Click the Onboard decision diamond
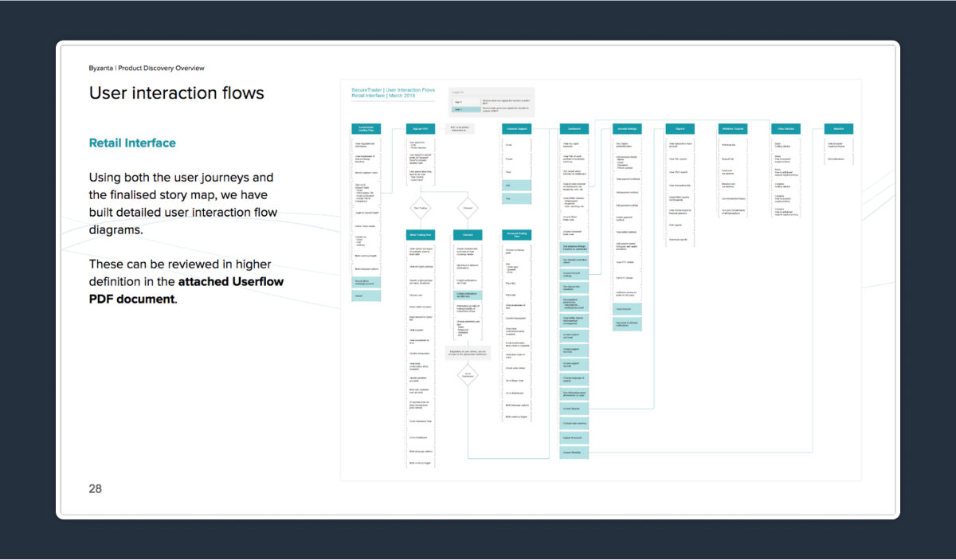This screenshot has width=956, height=560. (x=468, y=209)
